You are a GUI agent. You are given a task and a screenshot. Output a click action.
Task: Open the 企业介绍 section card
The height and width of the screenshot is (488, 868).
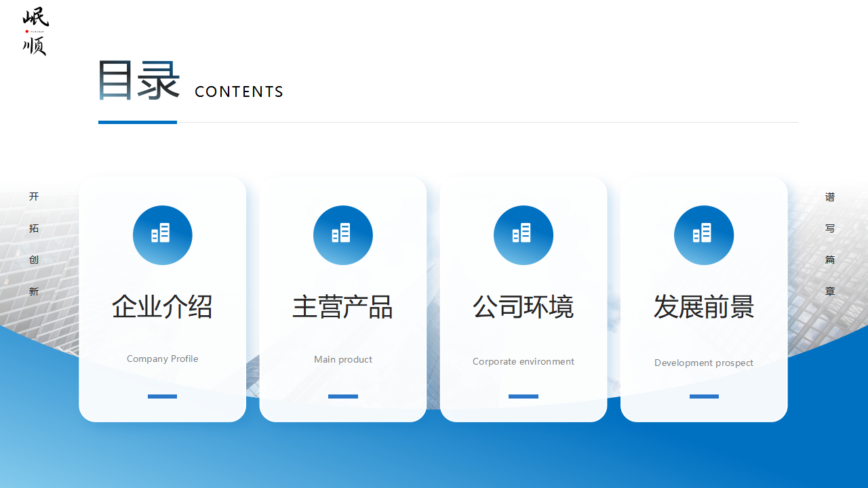point(162,298)
